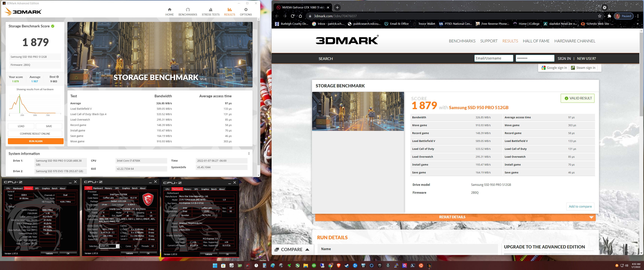644x270 pixels.
Task: Click volume icon in system tray
Action: pos(627,265)
